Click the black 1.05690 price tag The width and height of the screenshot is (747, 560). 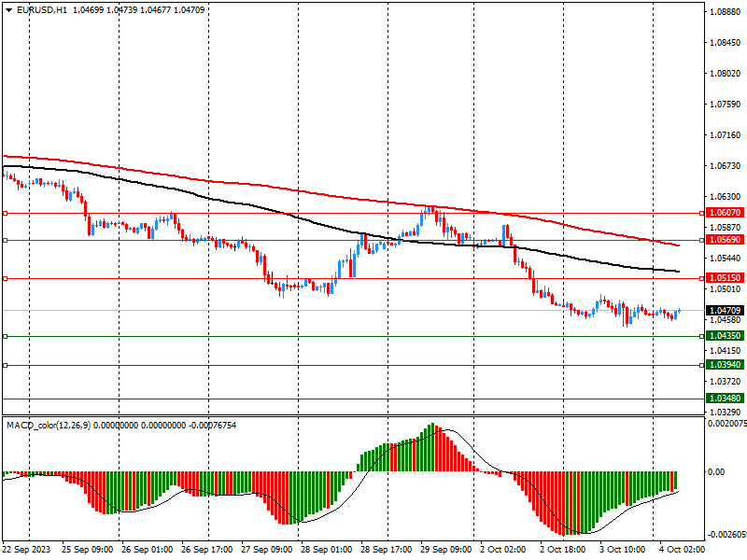click(x=725, y=240)
